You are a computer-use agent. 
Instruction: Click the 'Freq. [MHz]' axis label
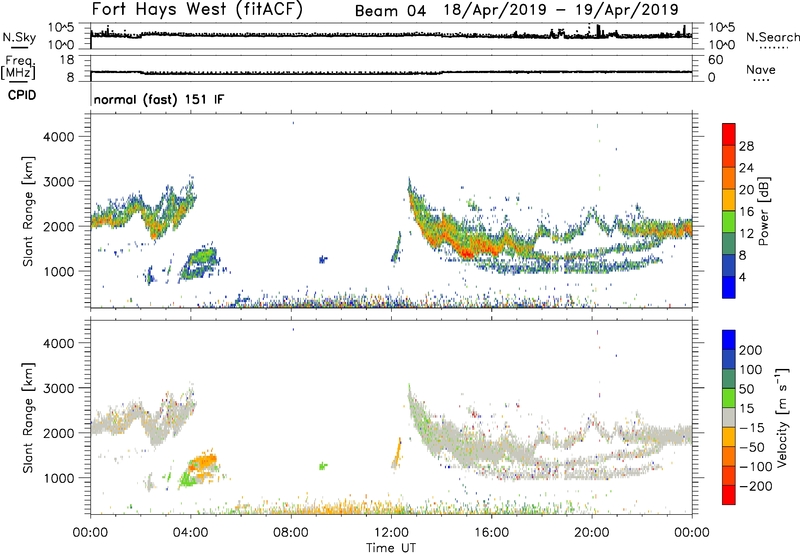click(x=18, y=68)
